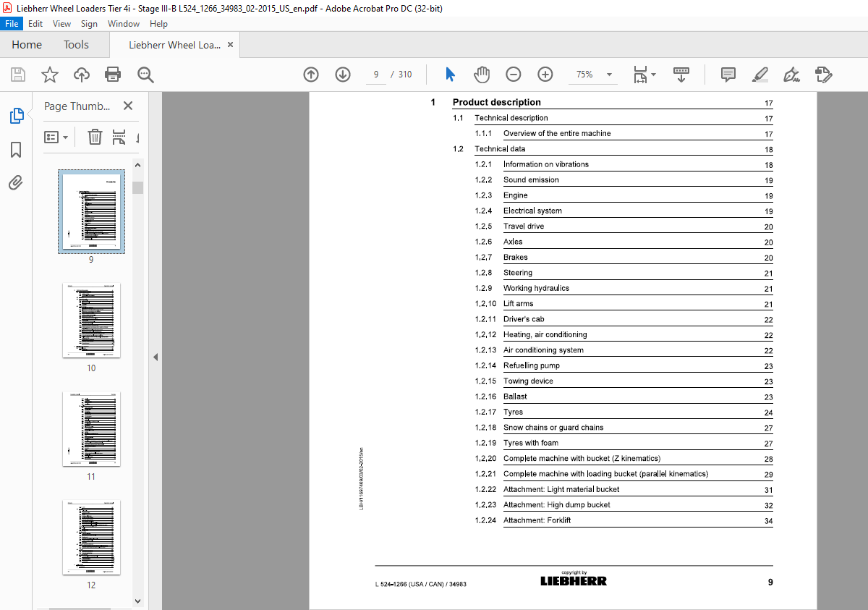
Task: Activate the selection arrow tool
Action: (450, 74)
